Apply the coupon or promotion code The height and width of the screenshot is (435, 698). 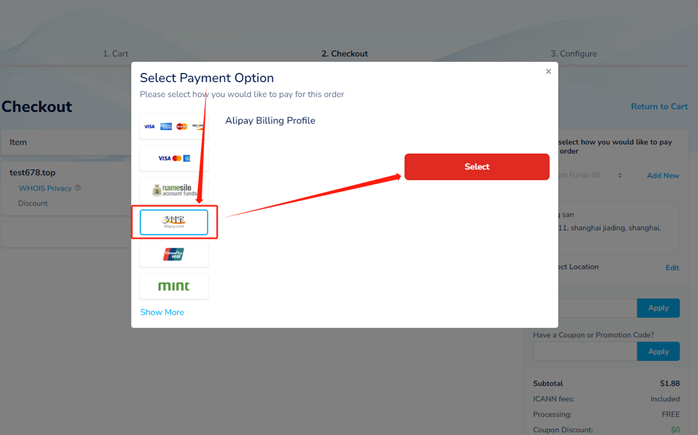(658, 351)
